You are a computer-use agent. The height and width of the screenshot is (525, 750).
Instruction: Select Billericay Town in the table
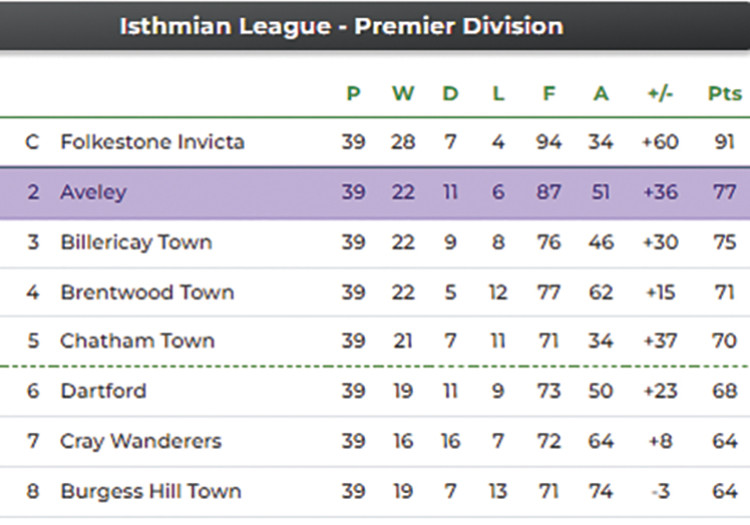coord(136,242)
